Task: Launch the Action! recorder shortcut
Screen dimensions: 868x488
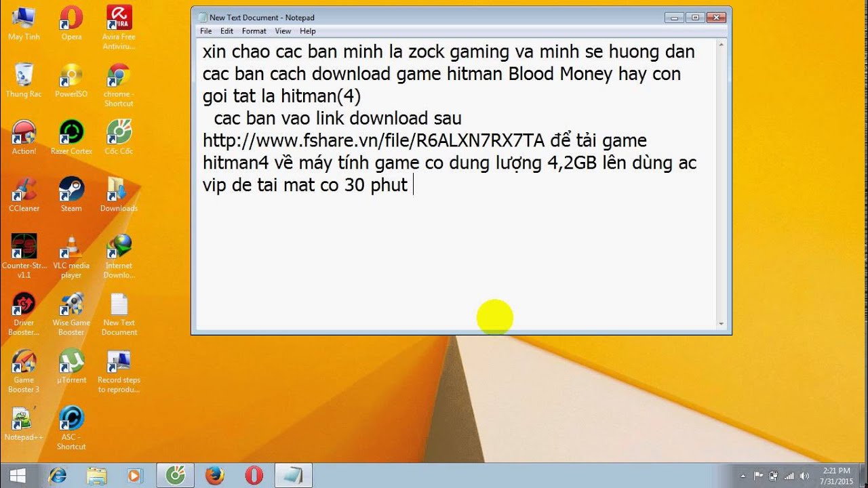Action: point(24,137)
